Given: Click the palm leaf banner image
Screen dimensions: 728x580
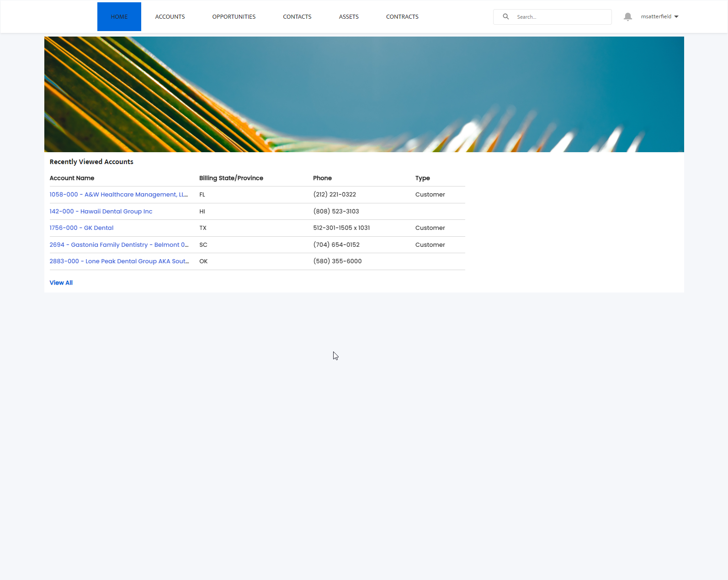Looking at the screenshot, I should click(x=364, y=95).
